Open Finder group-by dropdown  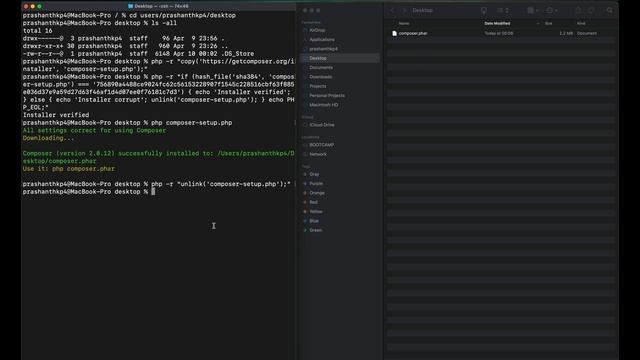click(x=533, y=11)
